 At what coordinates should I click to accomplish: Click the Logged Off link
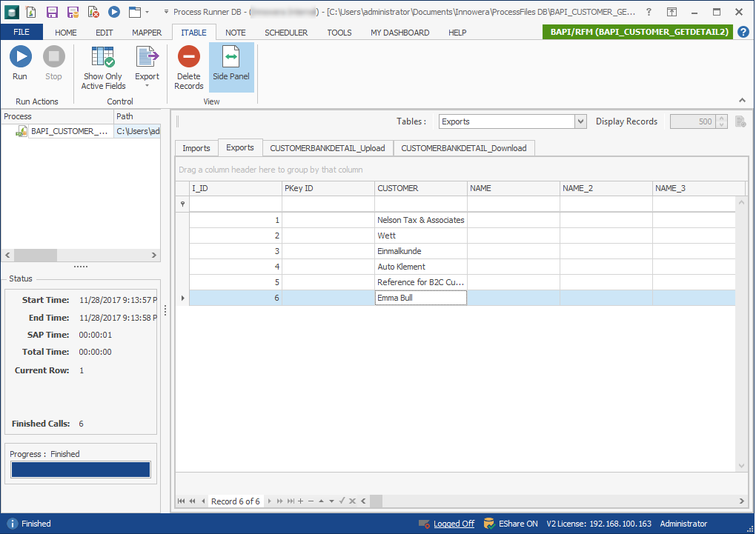[454, 524]
